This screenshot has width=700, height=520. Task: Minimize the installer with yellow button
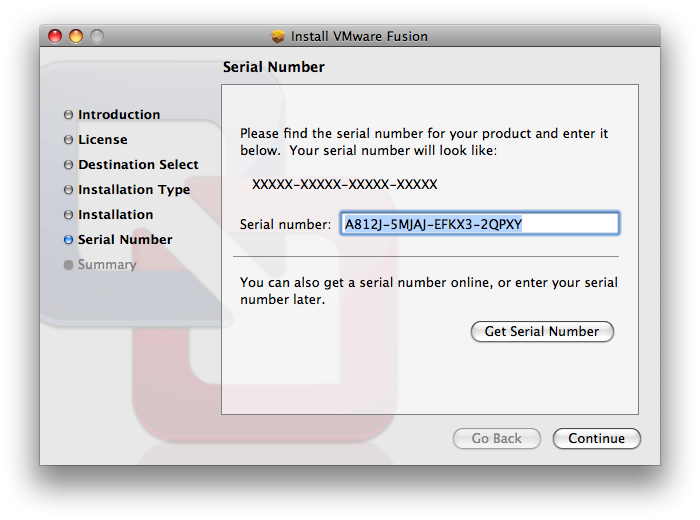(x=76, y=36)
